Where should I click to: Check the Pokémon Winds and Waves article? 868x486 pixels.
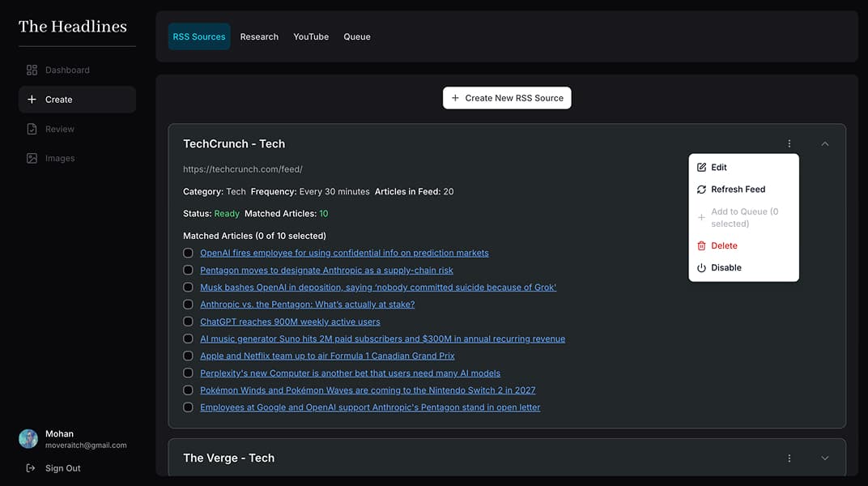coord(188,390)
